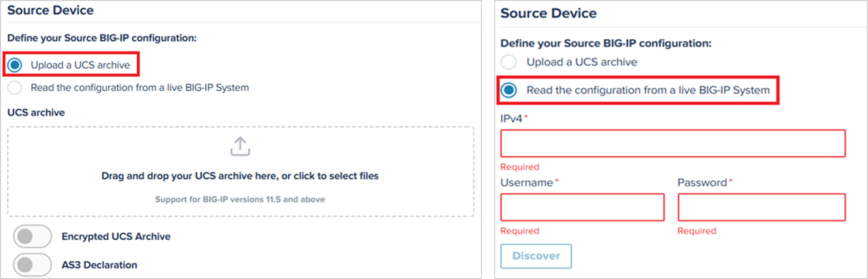Image resolution: width=868 pixels, height=279 pixels.
Task: Click the 'Required' message under Password field
Action: point(697,231)
